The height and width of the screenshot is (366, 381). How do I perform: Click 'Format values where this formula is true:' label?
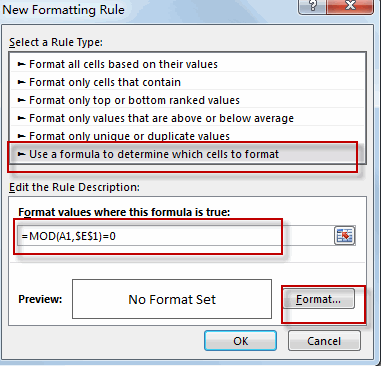pos(124,212)
